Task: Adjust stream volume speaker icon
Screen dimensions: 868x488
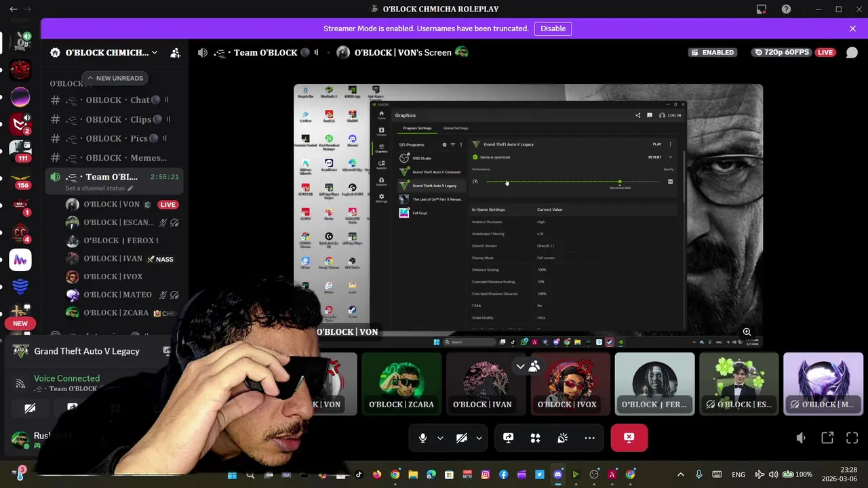Action: 801,438
